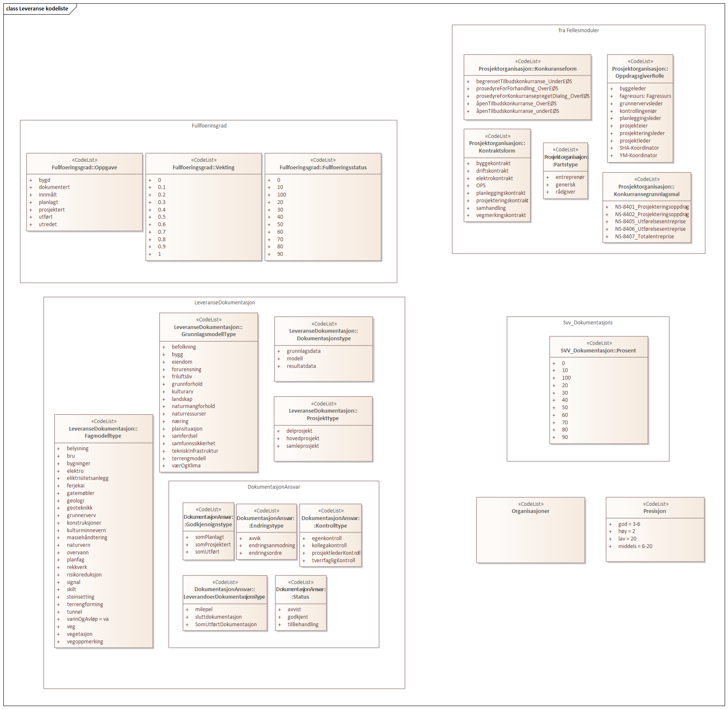Click the 'fra Fellesmoduler' package title
728x709 pixels.
579,31
